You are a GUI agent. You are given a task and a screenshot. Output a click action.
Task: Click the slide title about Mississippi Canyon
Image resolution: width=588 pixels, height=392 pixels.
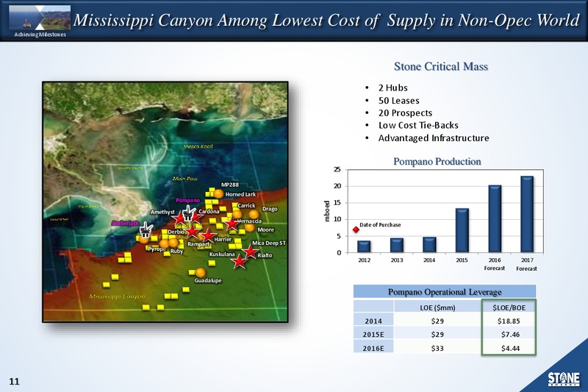click(326, 21)
